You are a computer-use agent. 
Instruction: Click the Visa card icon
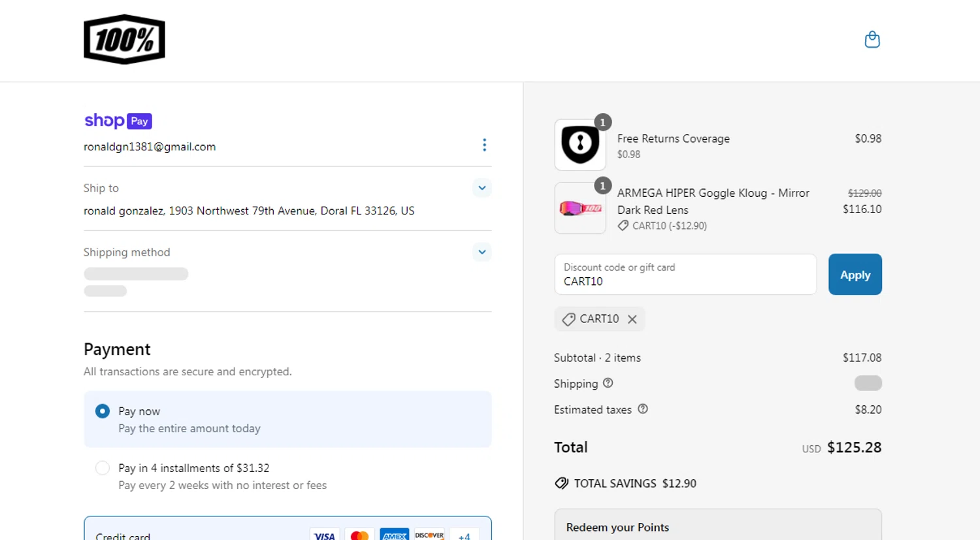pyautogui.click(x=325, y=534)
